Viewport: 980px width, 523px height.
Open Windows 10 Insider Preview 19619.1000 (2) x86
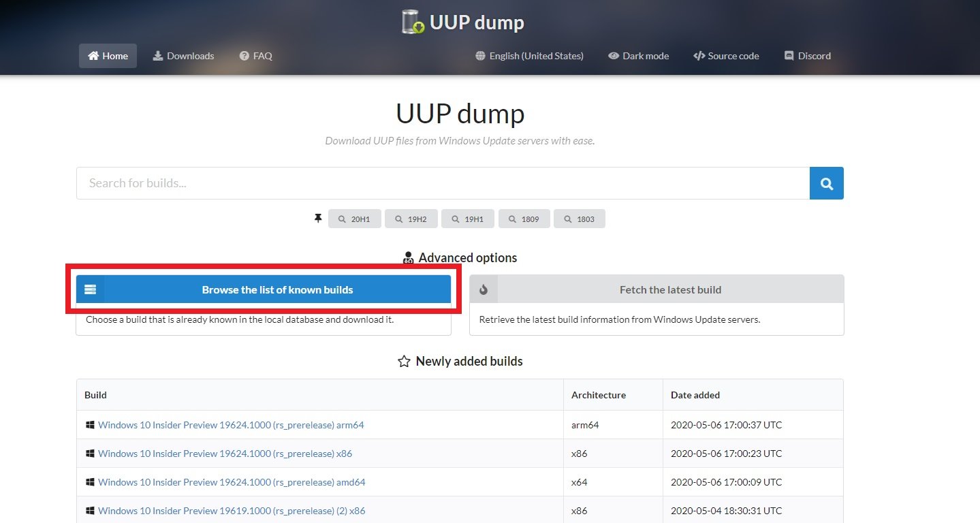232,511
